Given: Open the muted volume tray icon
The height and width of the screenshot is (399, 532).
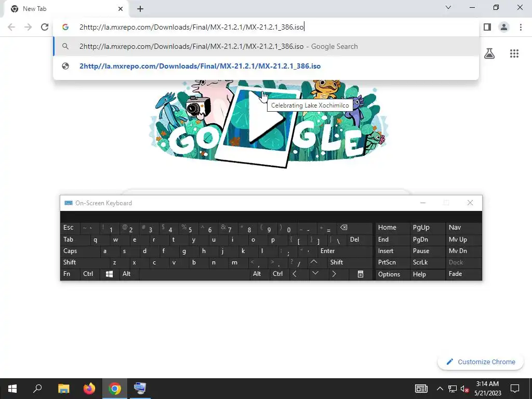Looking at the screenshot, I should [x=464, y=389].
